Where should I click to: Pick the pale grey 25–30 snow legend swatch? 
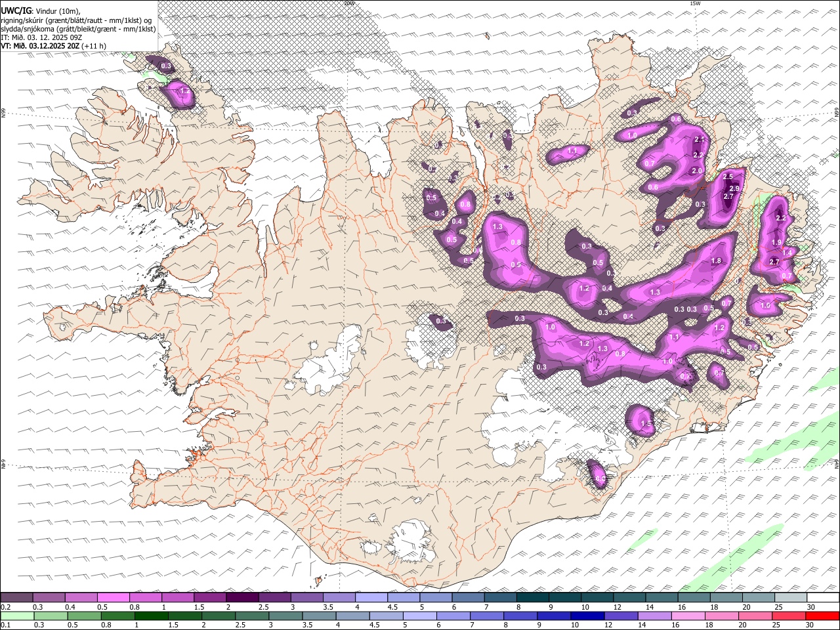pyautogui.click(x=790, y=597)
